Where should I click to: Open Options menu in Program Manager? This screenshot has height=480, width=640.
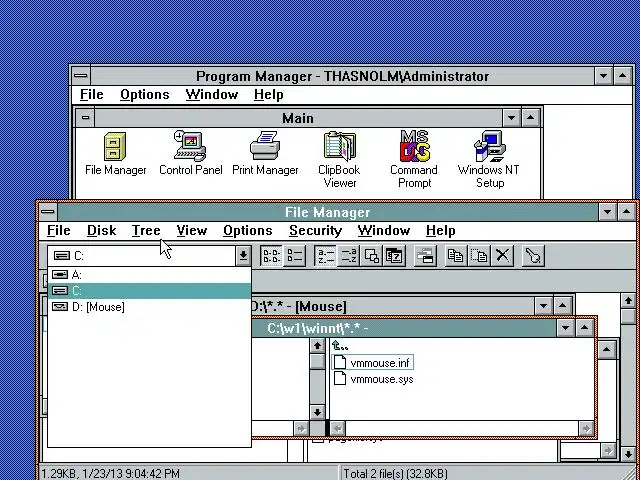tap(144, 95)
